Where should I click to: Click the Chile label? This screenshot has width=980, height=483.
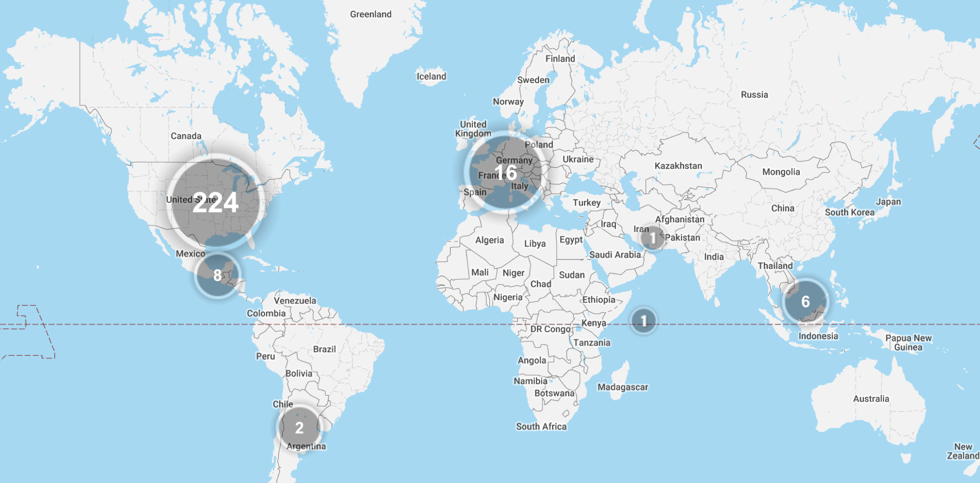pyautogui.click(x=283, y=404)
